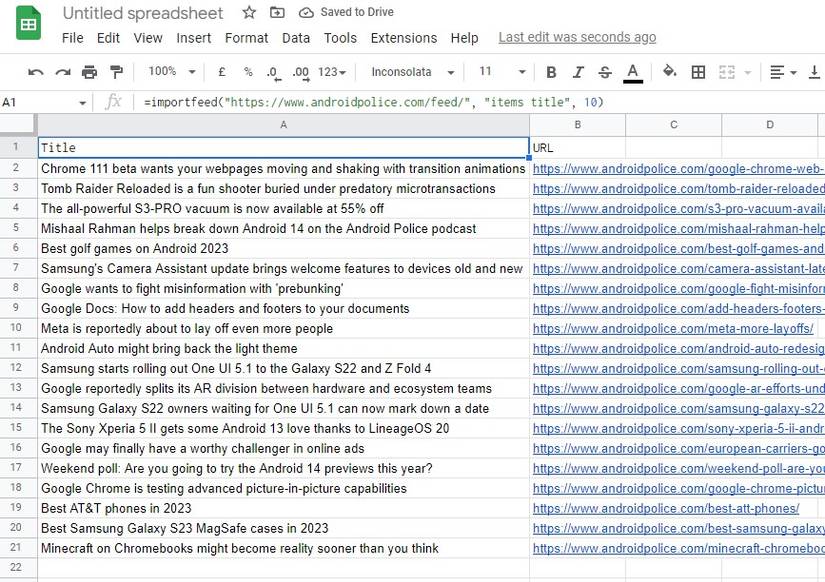The height and width of the screenshot is (582, 825).
Task: Click the Untitled spreadsheet title
Action: pos(143,13)
